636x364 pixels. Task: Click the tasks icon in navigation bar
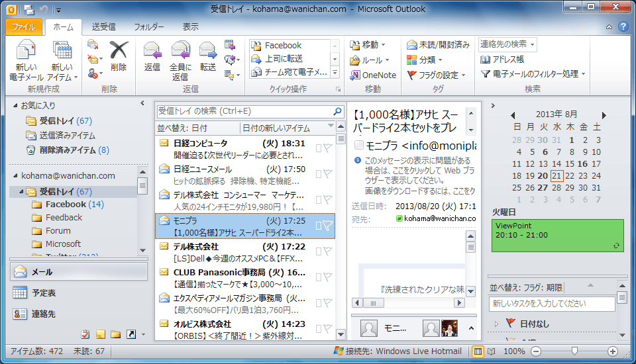point(85,334)
